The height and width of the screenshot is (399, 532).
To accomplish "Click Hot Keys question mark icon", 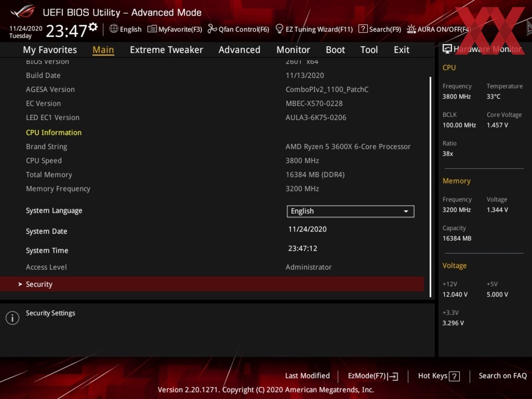I will tap(454, 376).
